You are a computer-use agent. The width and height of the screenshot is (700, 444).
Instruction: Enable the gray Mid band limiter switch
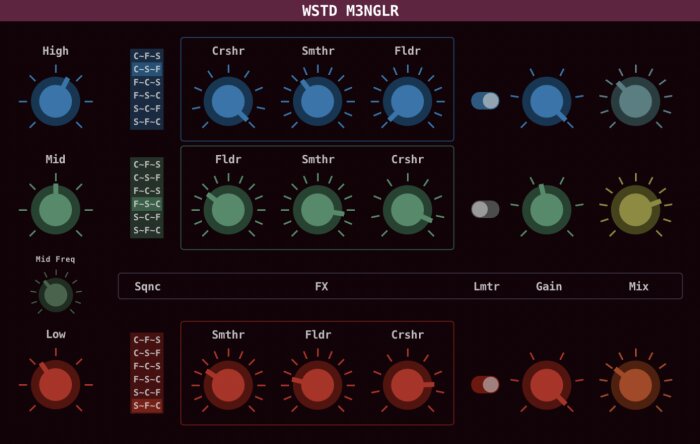(485, 209)
